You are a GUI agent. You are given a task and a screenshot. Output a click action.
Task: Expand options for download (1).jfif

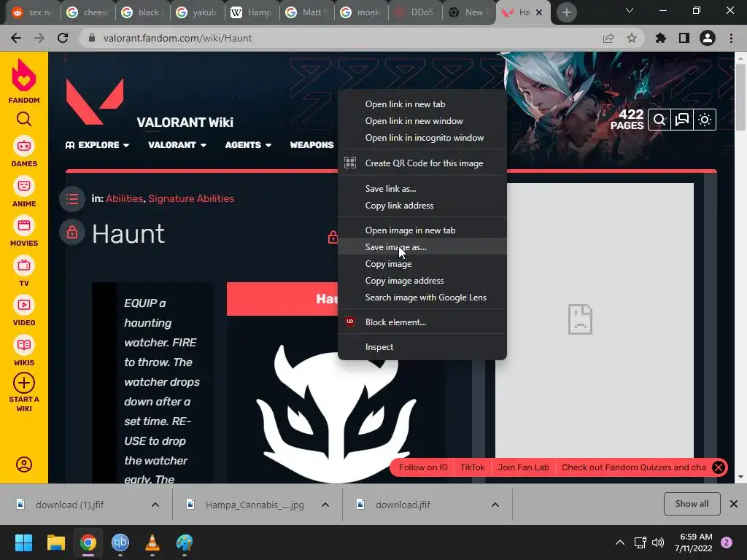pos(155,505)
